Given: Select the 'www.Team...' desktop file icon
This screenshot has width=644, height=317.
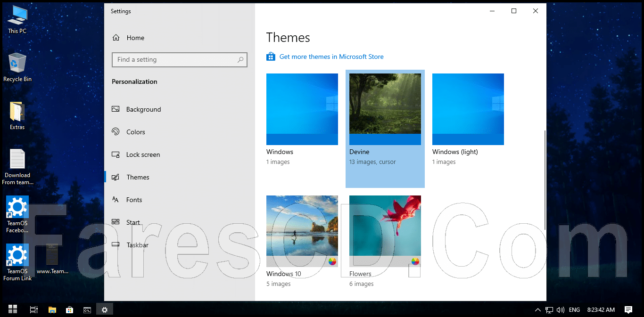Looking at the screenshot, I should pos(52,258).
